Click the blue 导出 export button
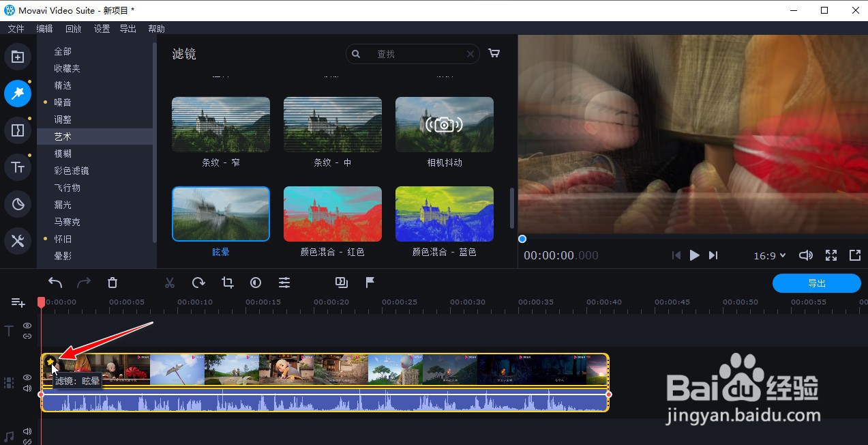The image size is (868, 445). pyautogui.click(x=817, y=283)
